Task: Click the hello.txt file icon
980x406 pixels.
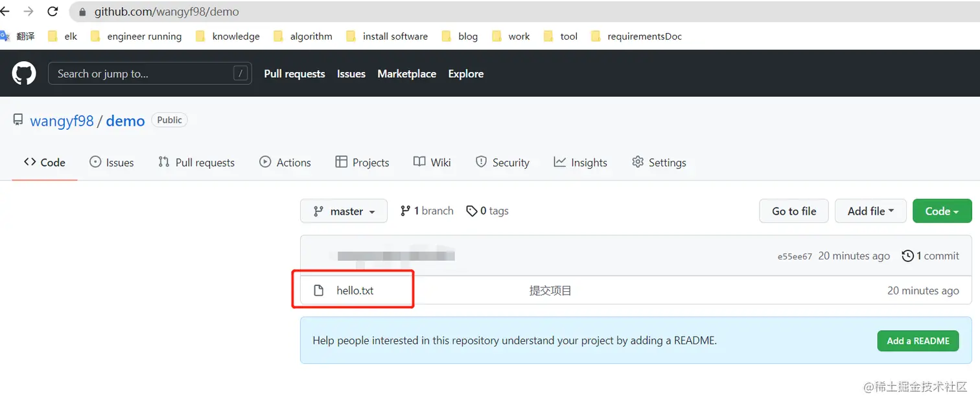Action: [318, 291]
